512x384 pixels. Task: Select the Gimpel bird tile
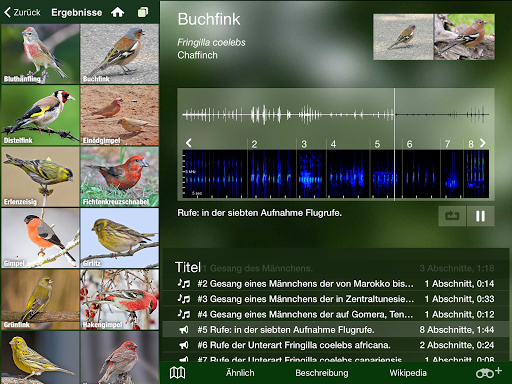click(40, 238)
